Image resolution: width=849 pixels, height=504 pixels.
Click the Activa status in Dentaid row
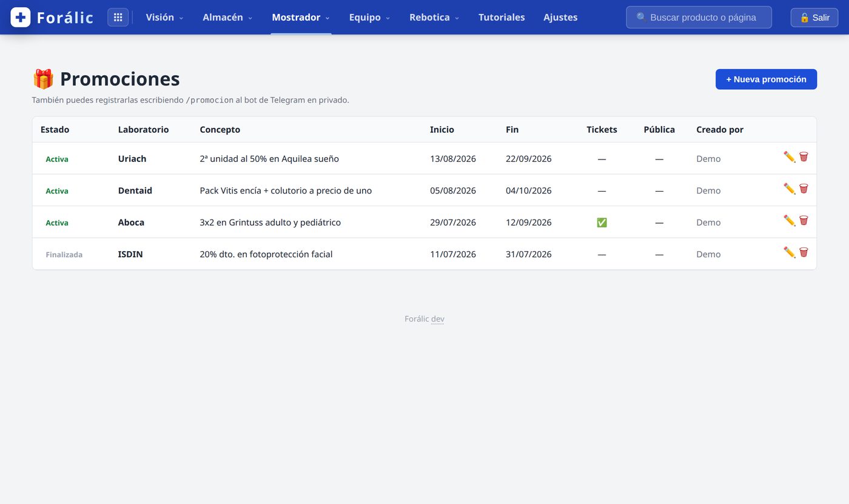[x=57, y=191]
